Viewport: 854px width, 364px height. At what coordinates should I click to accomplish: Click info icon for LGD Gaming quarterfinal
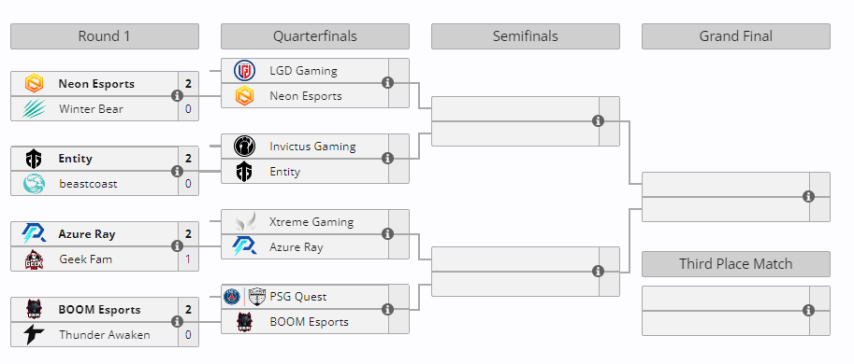pyautogui.click(x=387, y=83)
